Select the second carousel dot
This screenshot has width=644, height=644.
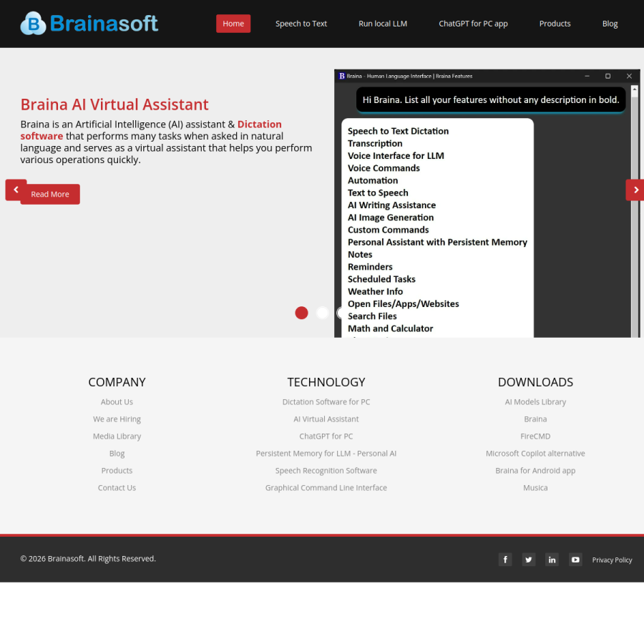(x=323, y=313)
